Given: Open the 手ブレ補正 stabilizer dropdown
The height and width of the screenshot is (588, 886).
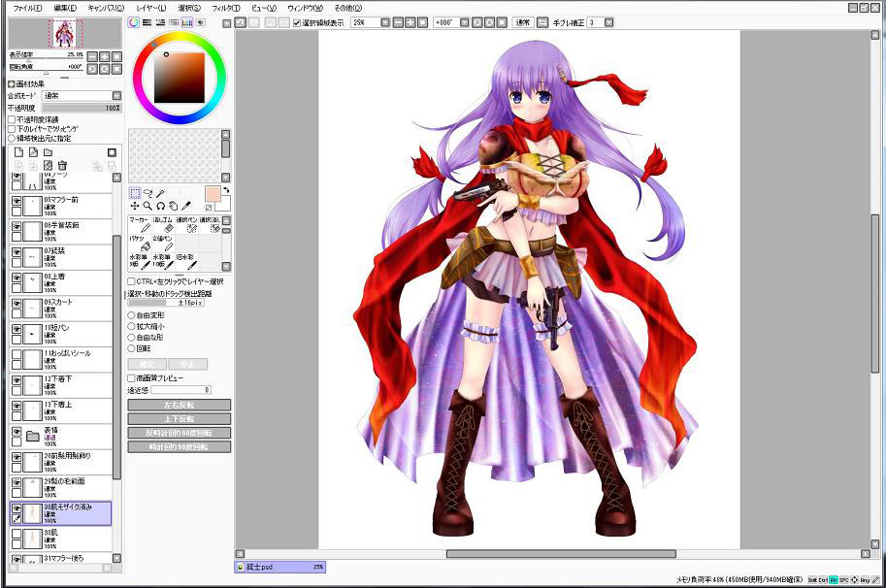Looking at the screenshot, I should coord(607,22).
